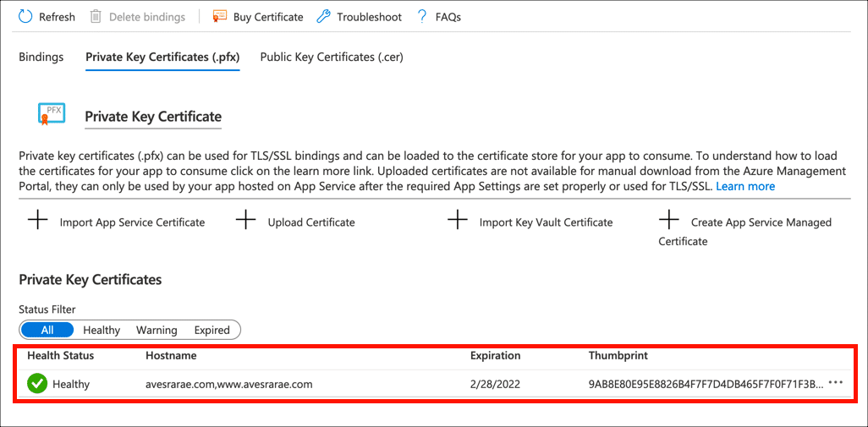Click the Buy Certificate icon
The image size is (868, 427).
(220, 17)
